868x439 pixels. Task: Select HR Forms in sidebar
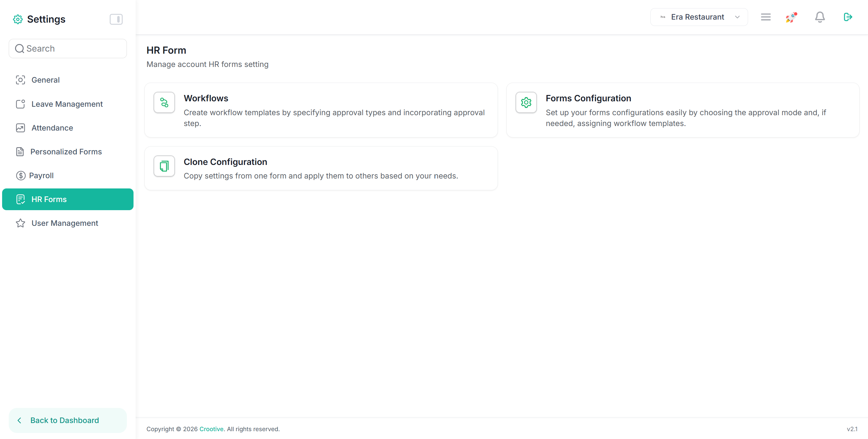(x=68, y=199)
